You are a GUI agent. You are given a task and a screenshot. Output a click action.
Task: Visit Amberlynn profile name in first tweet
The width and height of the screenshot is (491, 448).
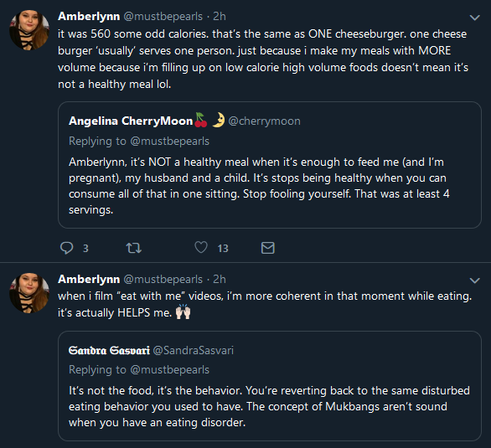pyautogui.click(x=89, y=16)
